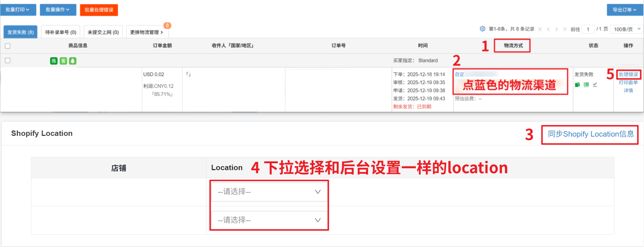Open the 批量操作 dropdown
The height and width of the screenshot is (247, 644).
coord(58,10)
